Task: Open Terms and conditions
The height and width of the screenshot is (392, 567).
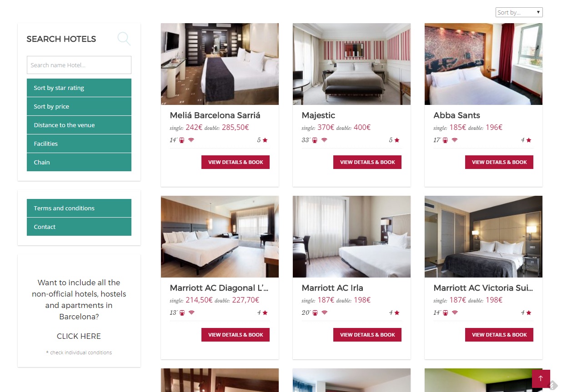Action: click(79, 208)
